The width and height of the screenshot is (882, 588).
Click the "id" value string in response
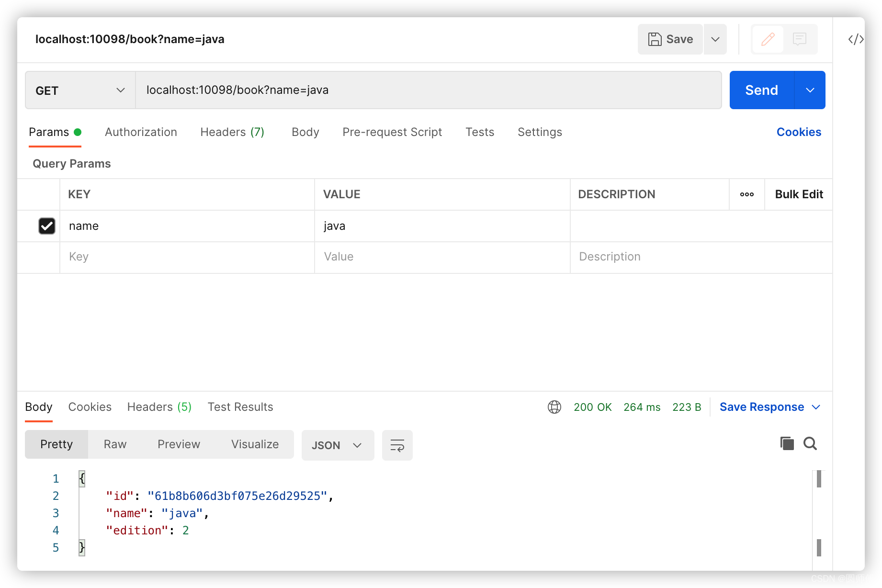[x=237, y=496]
